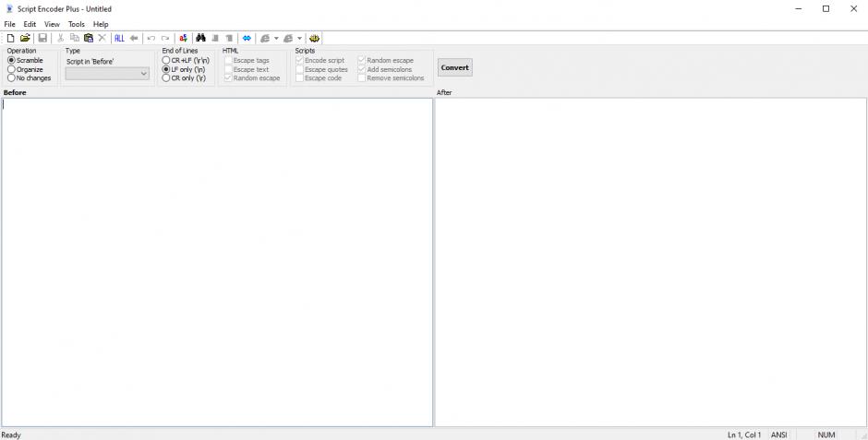868x440 pixels.
Task: Expand the Type combo box
Action: click(143, 74)
